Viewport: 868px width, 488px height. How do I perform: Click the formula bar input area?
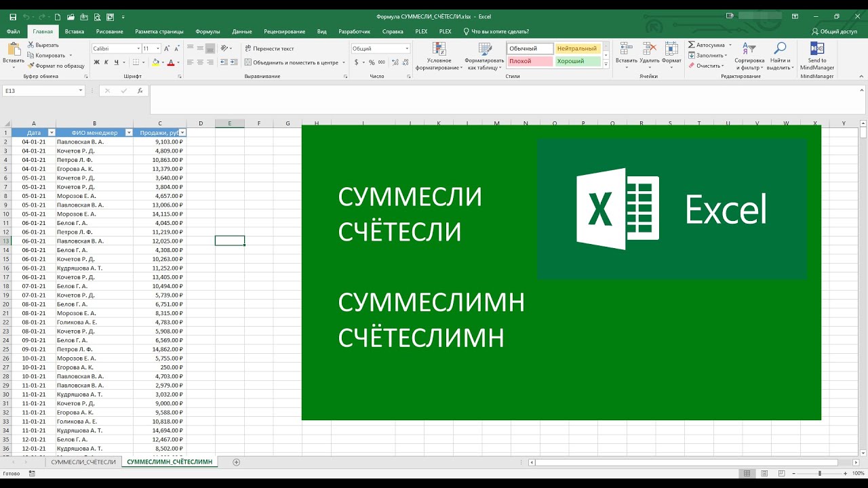(x=505, y=99)
